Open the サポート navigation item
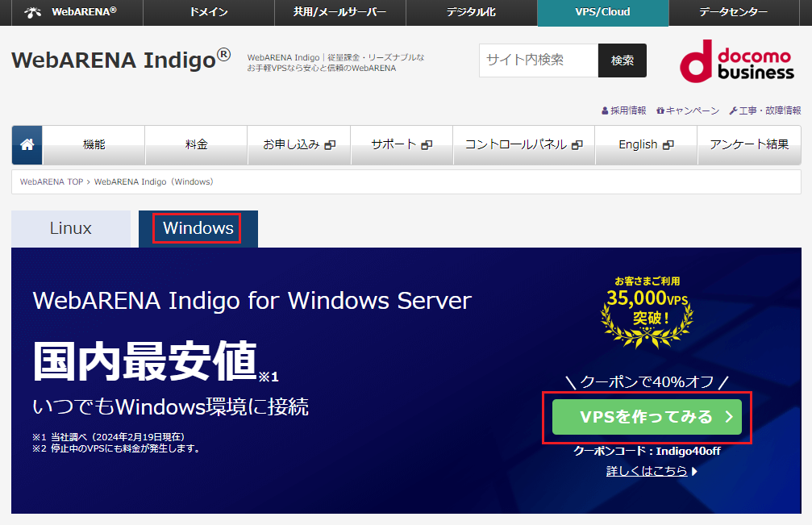Image resolution: width=812 pixels, height=525 pixels. point(402,145)
